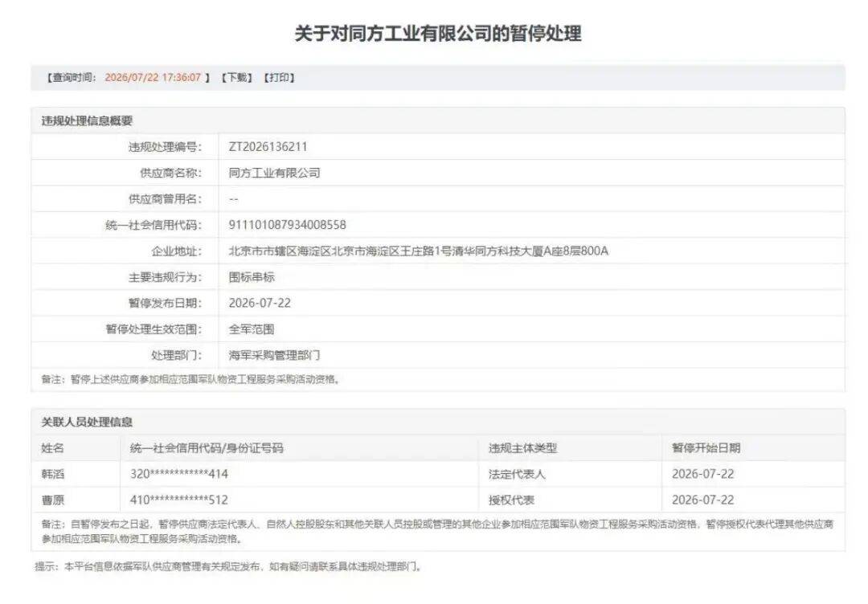Select the department 海军采购管理部门
This screenshot has height=604, width=868.
pos(275,355)
